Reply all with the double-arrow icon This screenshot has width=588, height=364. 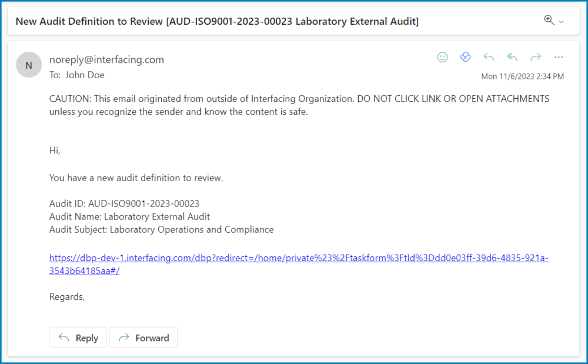(x=512, y=57)
